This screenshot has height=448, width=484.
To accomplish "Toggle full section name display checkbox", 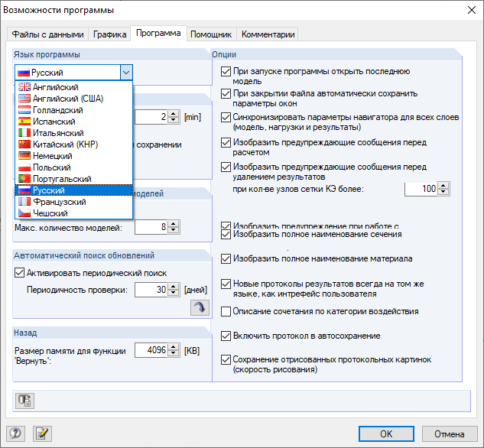I will tap(226, 234).
